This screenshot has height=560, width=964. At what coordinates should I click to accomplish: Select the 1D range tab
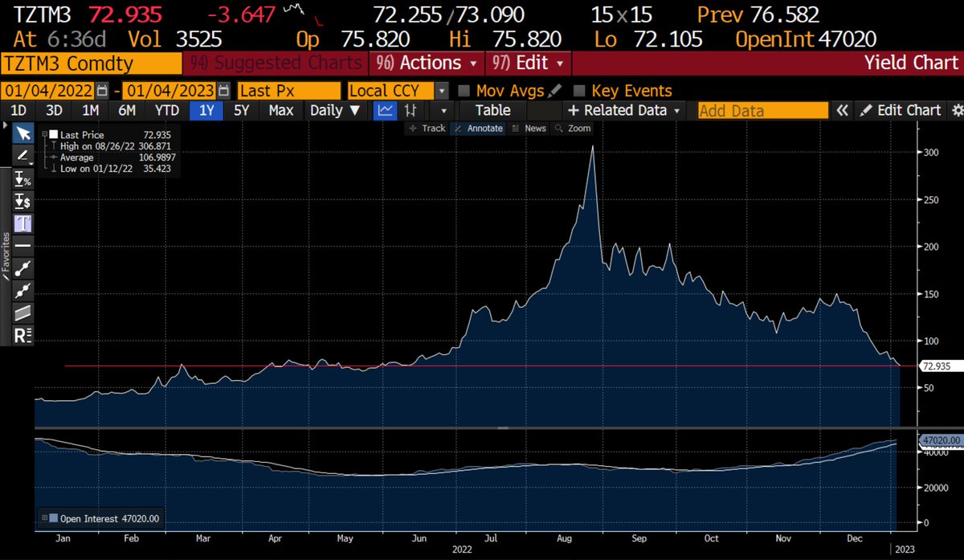18,111
